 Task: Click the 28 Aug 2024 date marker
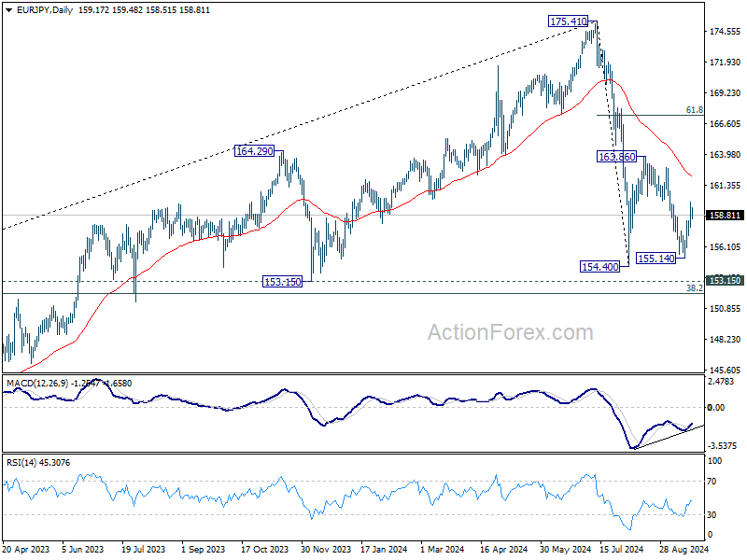pos(684,549)
